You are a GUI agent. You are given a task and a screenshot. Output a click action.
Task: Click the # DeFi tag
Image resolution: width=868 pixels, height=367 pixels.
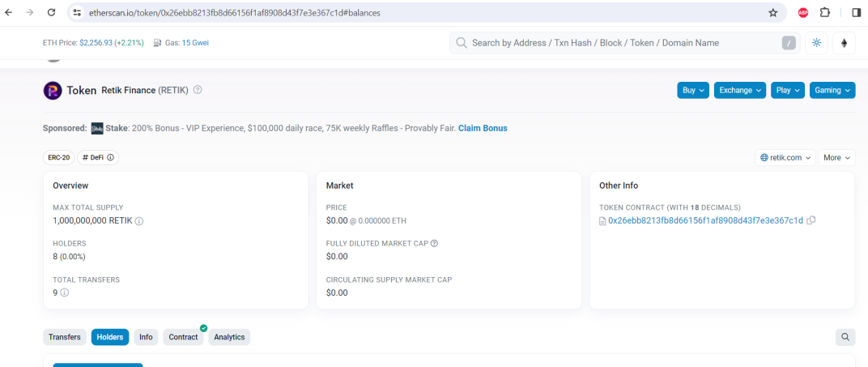98,158
